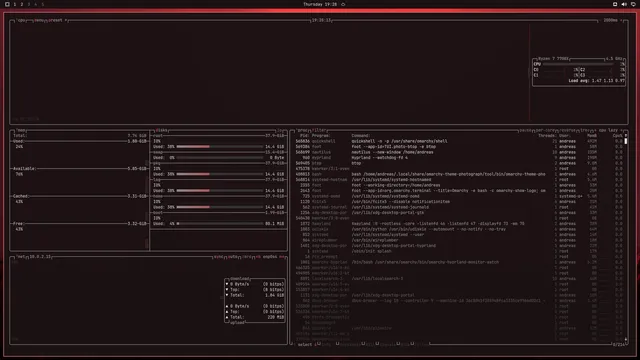Increase update interval with plus at 2000ms

point(621,20)
